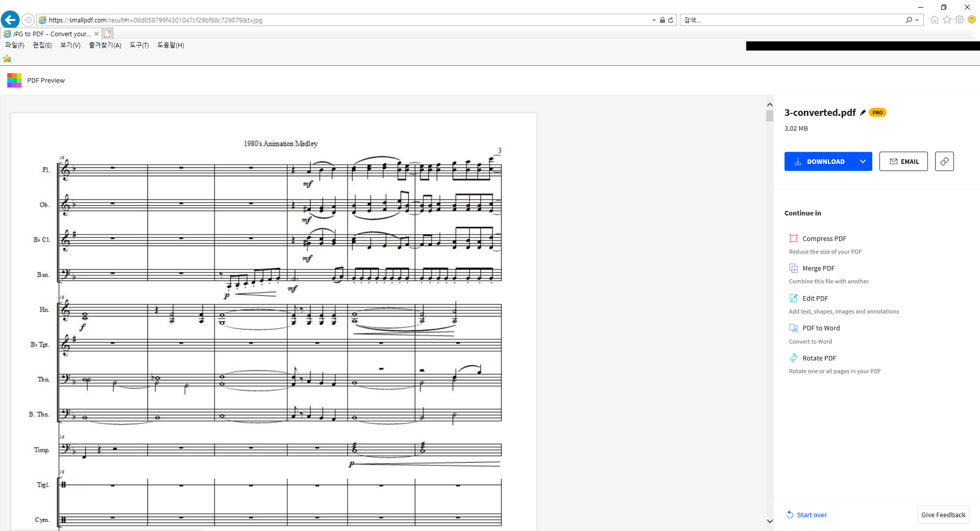Click the lock security icon in the address bar

coord(662,20)
